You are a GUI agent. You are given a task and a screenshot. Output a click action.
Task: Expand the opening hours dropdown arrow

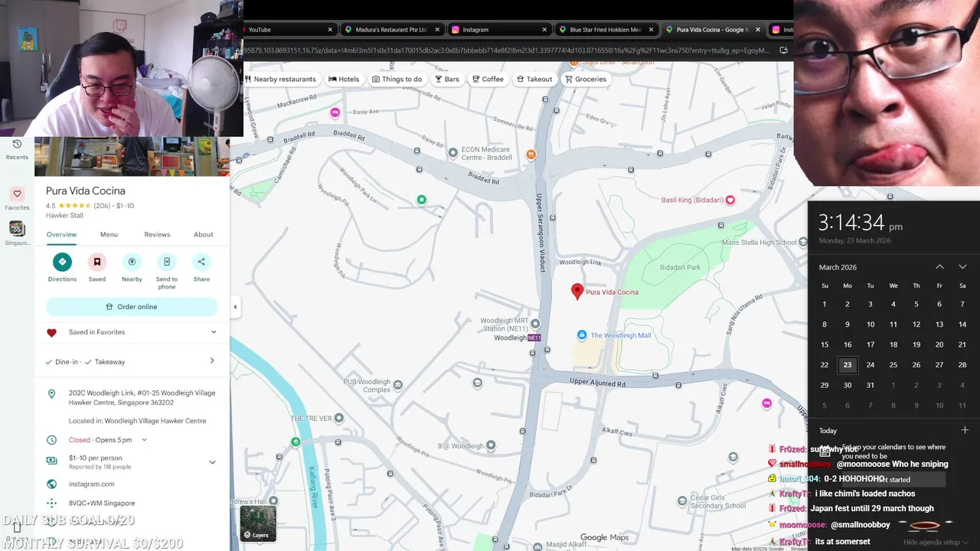click(x=144, y=440)
